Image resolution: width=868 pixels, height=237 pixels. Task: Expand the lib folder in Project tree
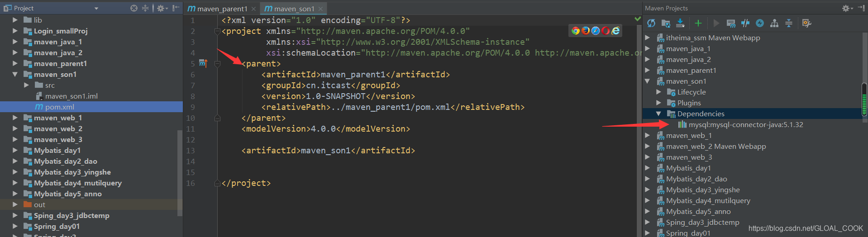click(x=15, y=20)
